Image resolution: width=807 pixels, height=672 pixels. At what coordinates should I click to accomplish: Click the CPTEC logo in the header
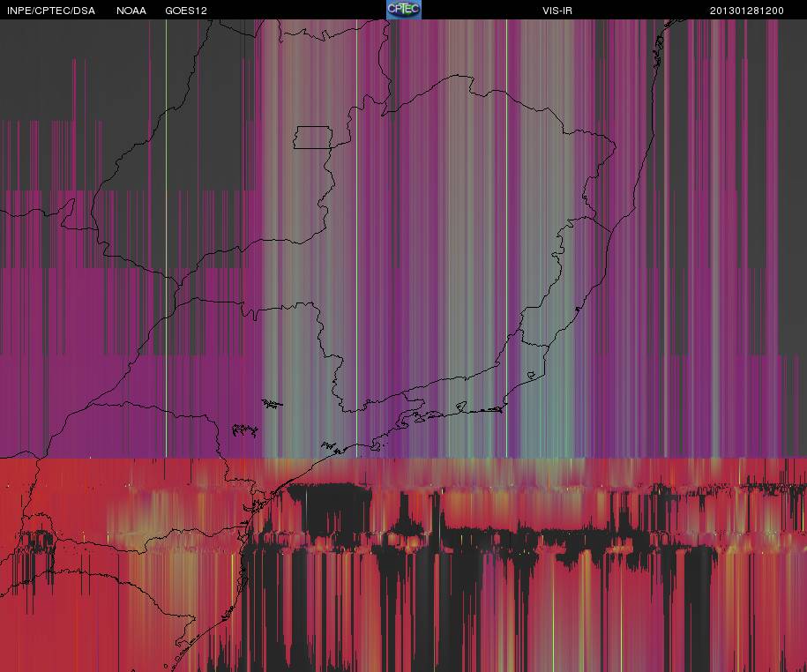pyautogui.click(x=404, y=10)
